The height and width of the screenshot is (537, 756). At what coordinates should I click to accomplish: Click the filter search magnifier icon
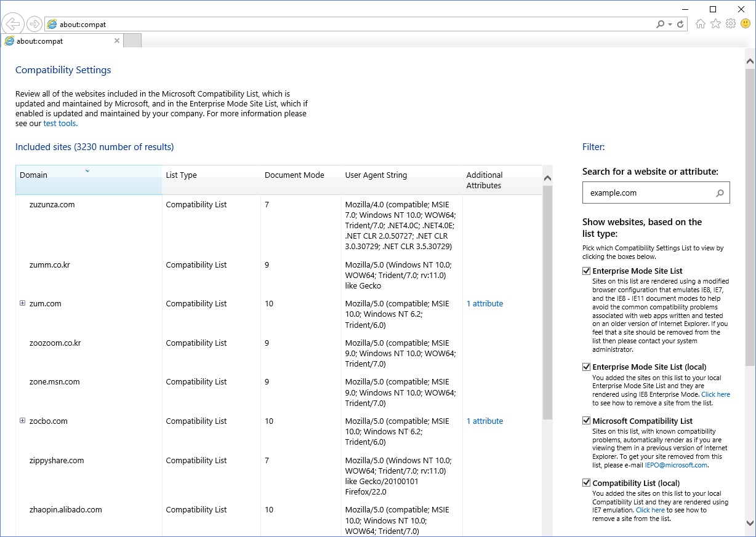[x=720, y=193]
